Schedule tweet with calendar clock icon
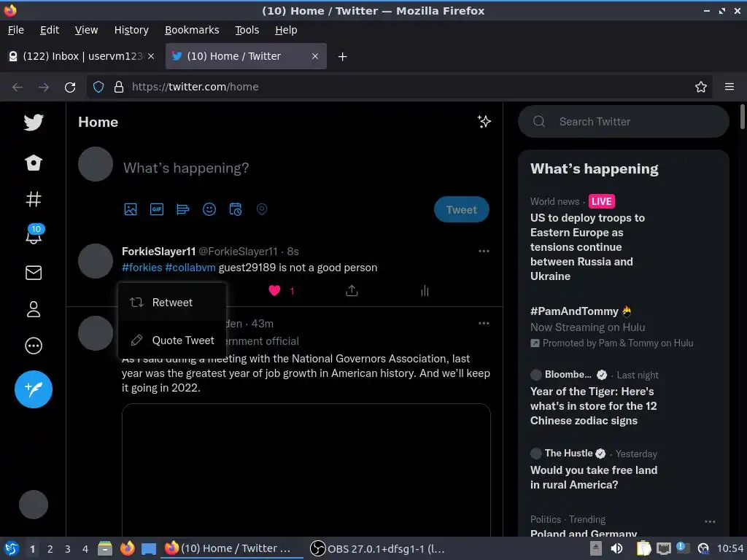Image resolution: width=747 pixels, height=560 pixels. coord(236,209)
